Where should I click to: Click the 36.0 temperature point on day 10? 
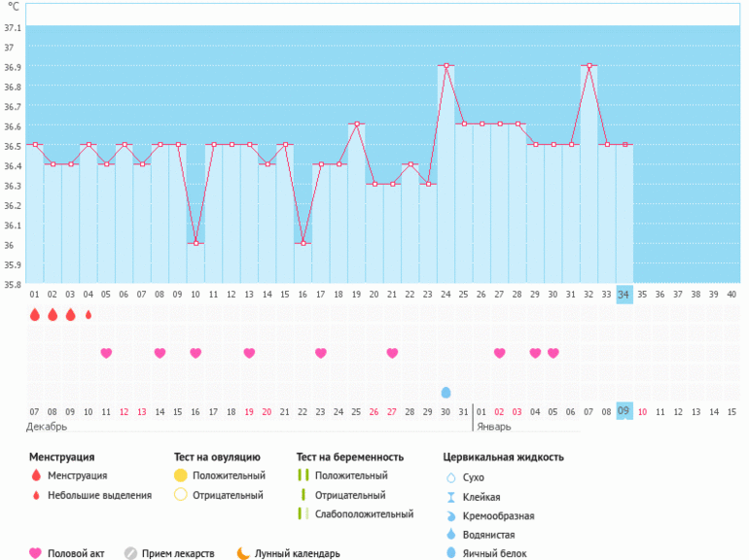click(196, 243)
